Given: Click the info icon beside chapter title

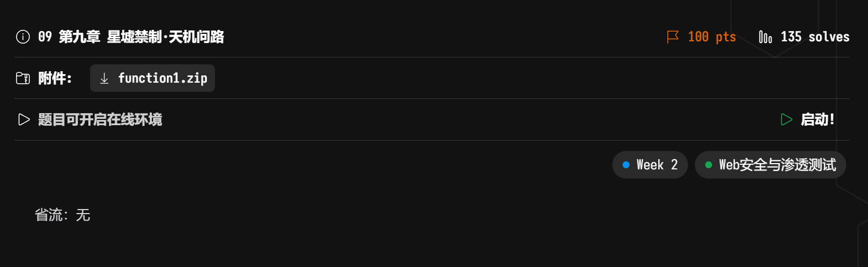Looking at the screenshot, I should pyautogui.click(x=23, y=37).
